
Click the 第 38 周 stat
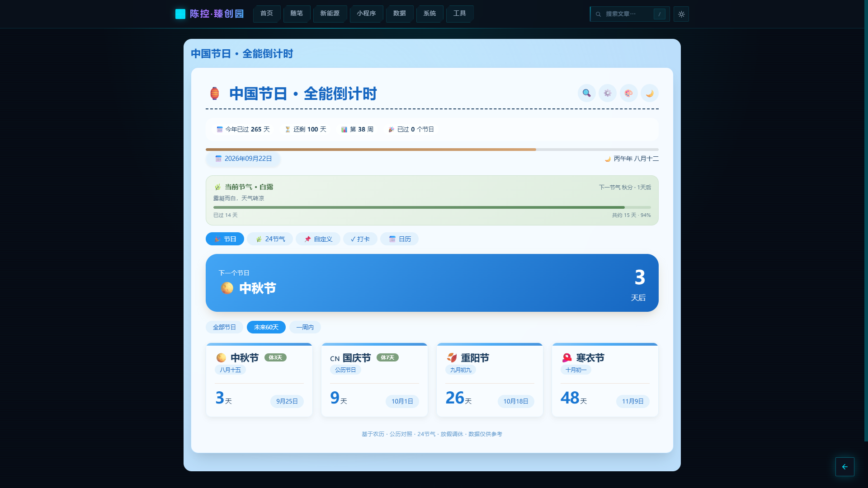pos(357,129)
